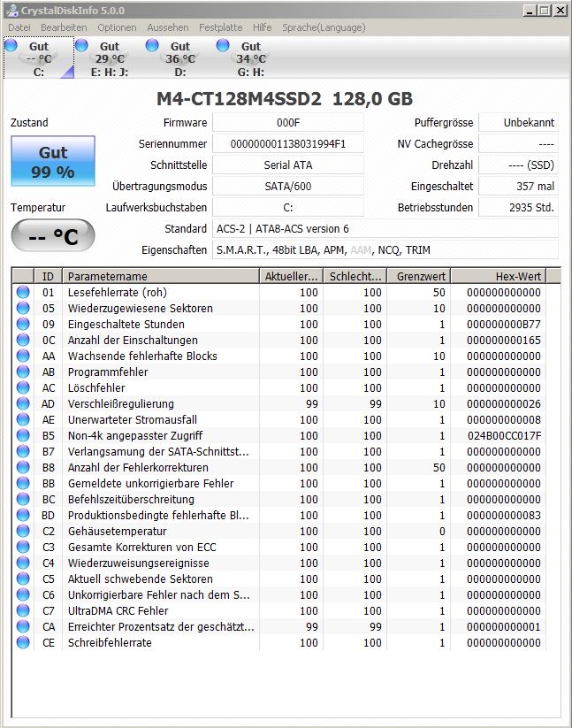The image size is (572, 728).
Task: Click the Seriennummer field
Action: (x=288, y=144)
